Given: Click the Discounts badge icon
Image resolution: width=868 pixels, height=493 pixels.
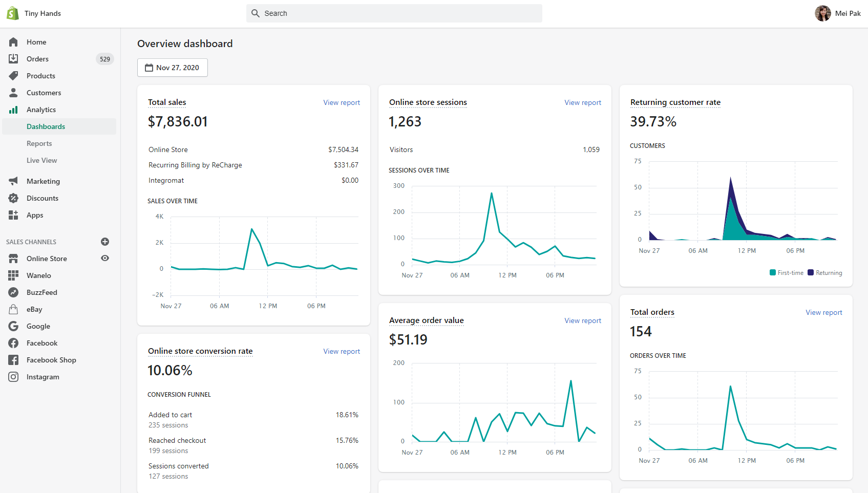Looking at the screenshot, I should [x=13, y=198].
